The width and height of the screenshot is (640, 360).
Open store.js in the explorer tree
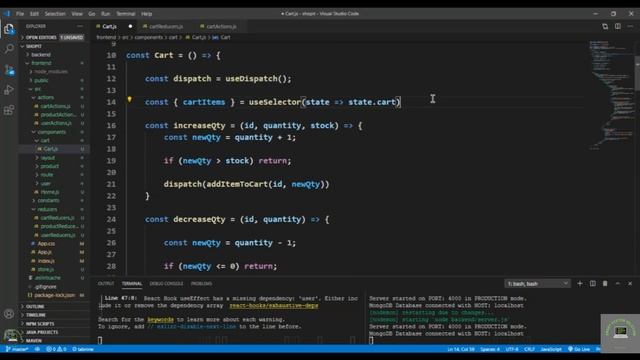coord(45,269)
